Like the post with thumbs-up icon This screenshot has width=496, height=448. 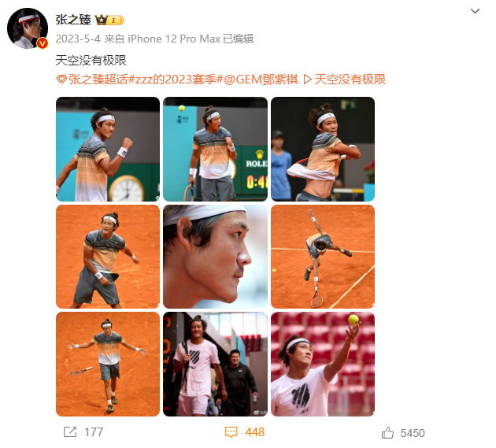click(387, 432)
